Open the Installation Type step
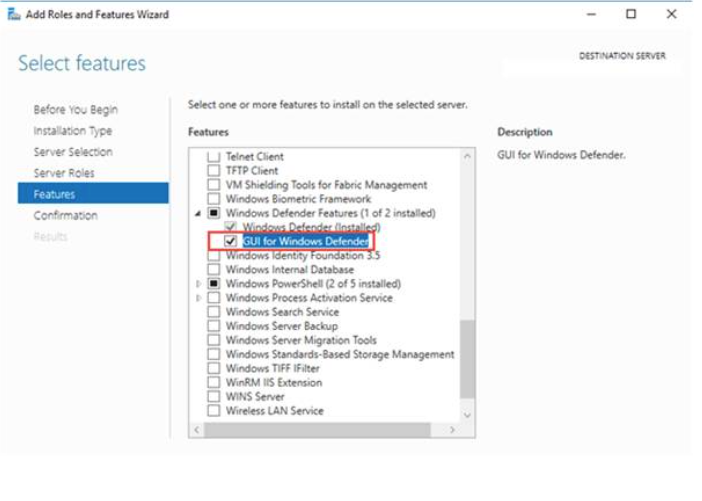This screenshot has height=501, width=702. (x=73, y=131)
